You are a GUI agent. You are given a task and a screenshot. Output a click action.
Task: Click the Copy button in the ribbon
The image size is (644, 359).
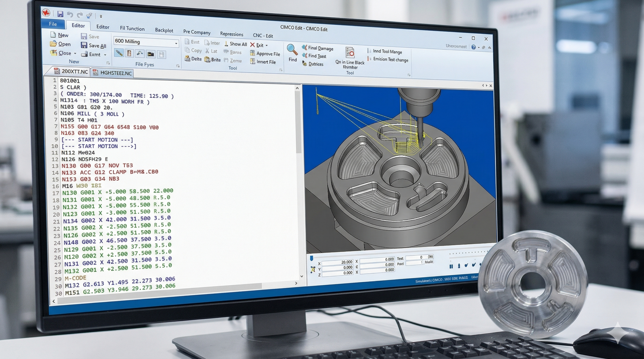(193, 50)
